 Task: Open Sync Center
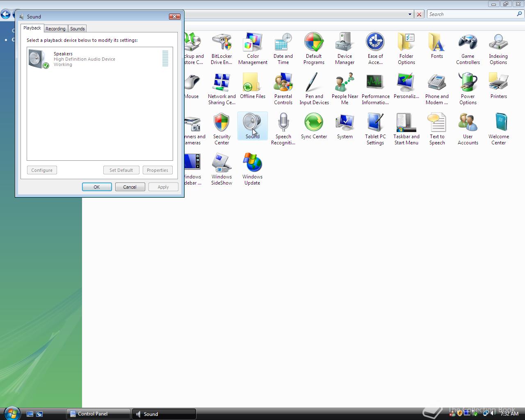click(x=314, y=126)
